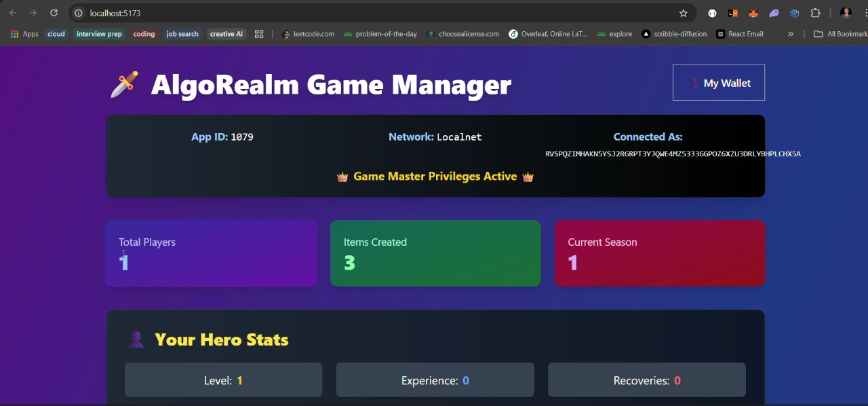Image resolution: width=868 pixels, height=406 pixels.
Task: Click the LeetHub extension icon
Action: point(732,13)
